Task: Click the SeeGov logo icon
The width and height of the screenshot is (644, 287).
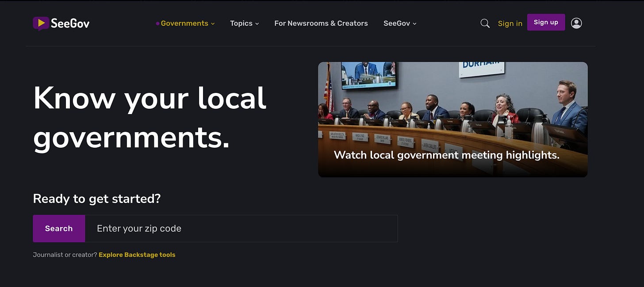Action: pos(41,23)
